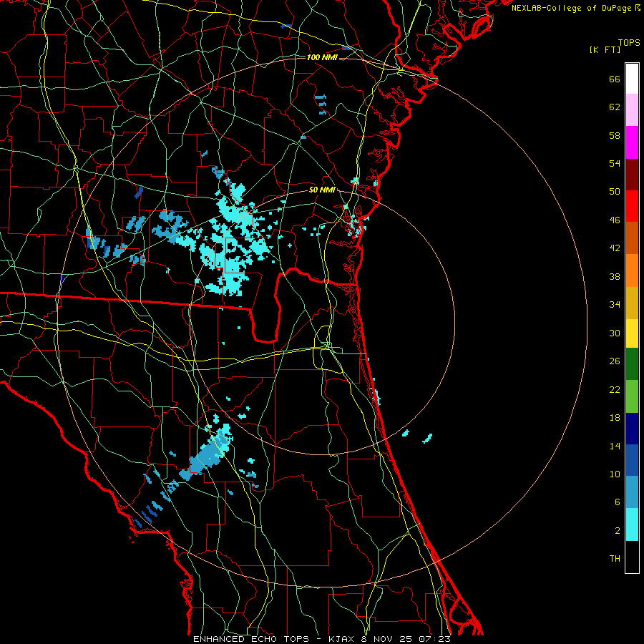The height and width of the screenshot is (644, 644).
Task: Click the "66" legend value
Action: [x=615, y=79]
